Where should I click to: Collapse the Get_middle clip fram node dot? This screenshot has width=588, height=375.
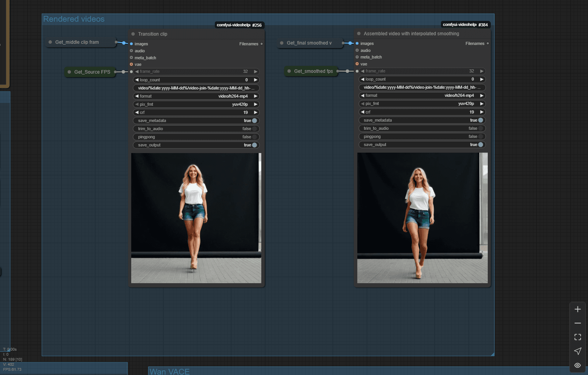click(x=50, y=42)
